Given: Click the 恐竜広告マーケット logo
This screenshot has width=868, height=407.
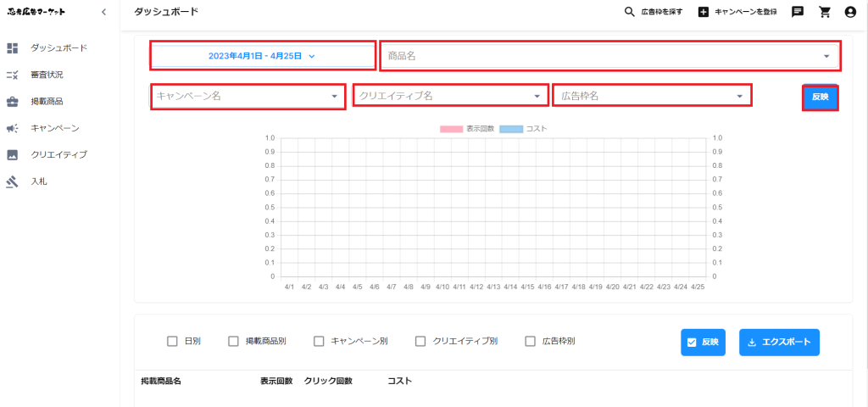Looking at the screenshot, I should [36, 12].
